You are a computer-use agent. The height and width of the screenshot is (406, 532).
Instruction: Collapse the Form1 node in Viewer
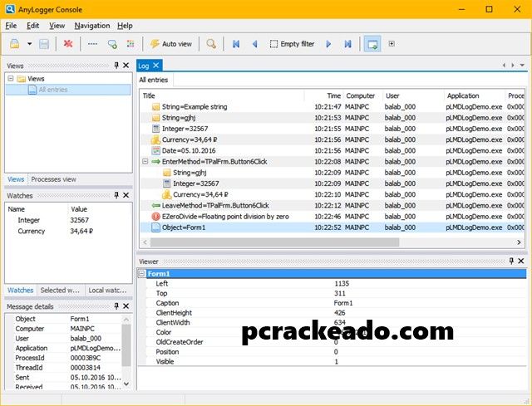[143, 273]
